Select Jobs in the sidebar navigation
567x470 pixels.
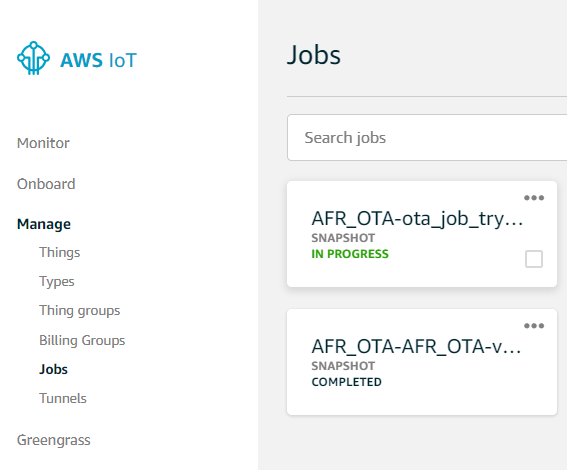[53, 369]
